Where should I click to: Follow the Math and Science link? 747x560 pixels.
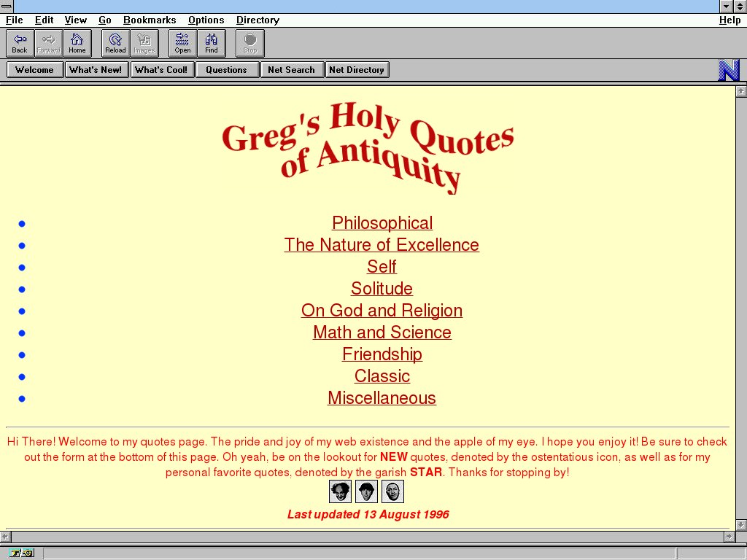382,332
